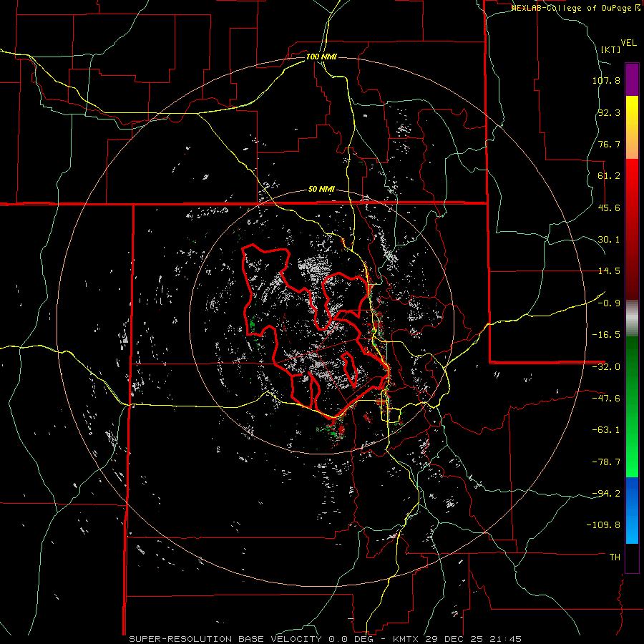Click the '50 NMI' range ring label
Image resolution: width=644 pixels, height=644 pixels.
321,190
